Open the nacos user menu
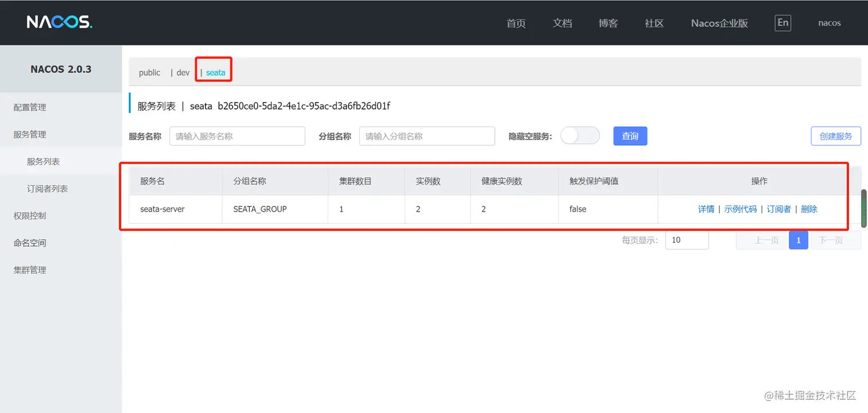Screen dimensions: 868x413 coord(830,23)
